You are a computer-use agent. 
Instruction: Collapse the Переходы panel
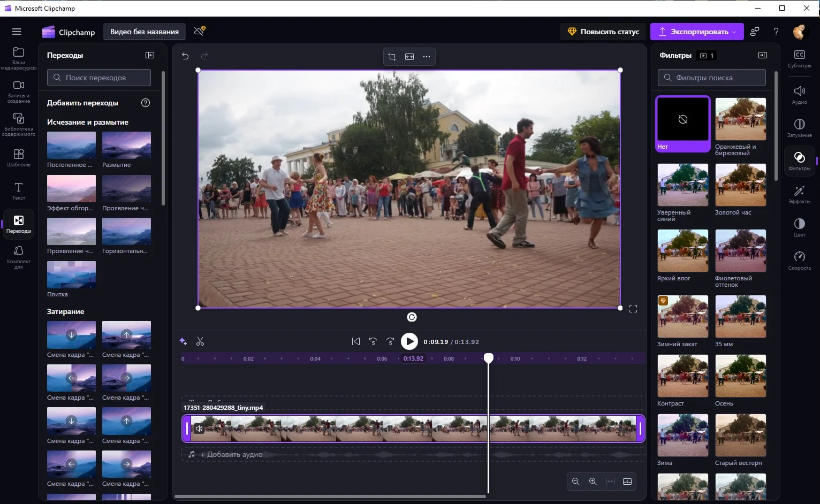coord(150,55)
